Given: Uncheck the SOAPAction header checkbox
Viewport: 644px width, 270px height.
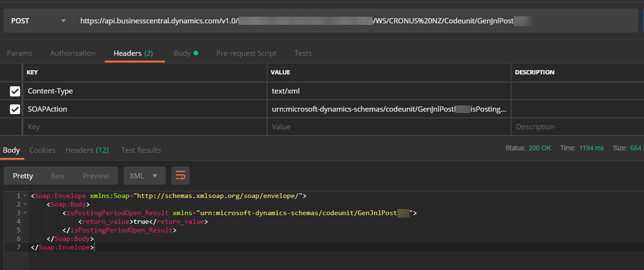Looking at the screenshot, I should [x=15, y=109].
